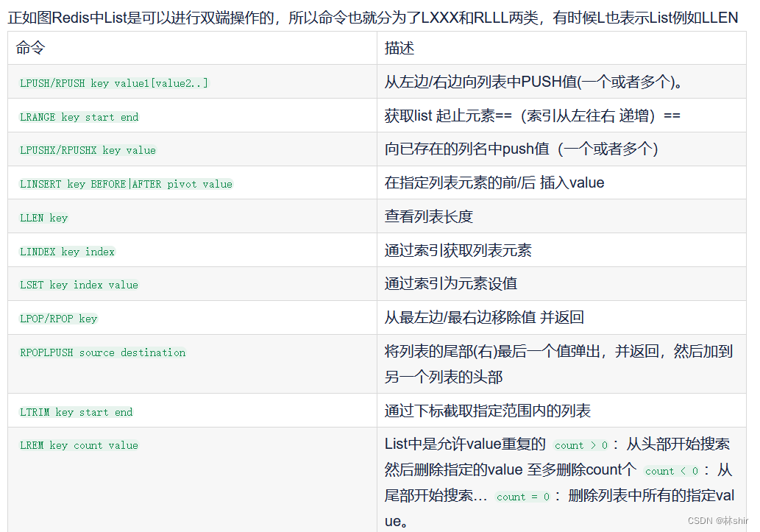The height and width of the screenshot is (532, 760).
Task: Select the 'LPOP/RPOP key' command
Action: pyautogui.click(x=59, y=319)
